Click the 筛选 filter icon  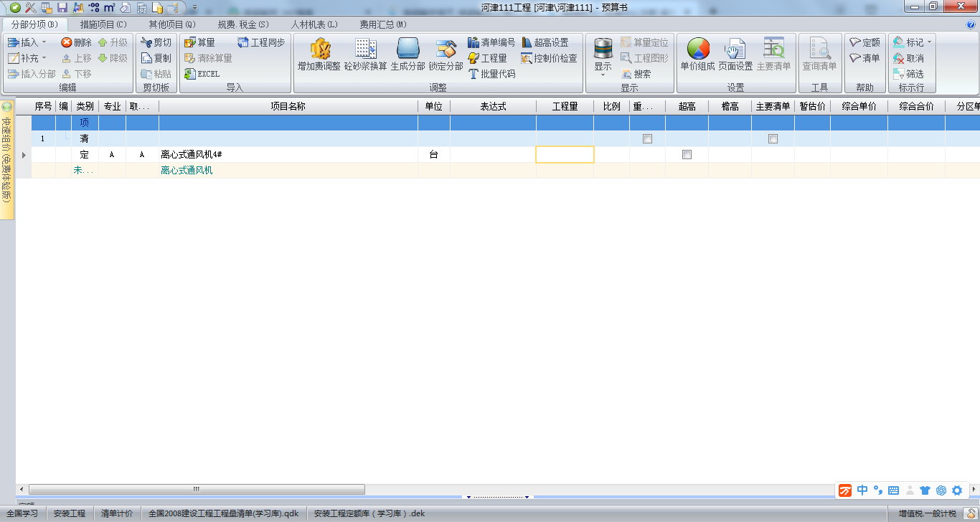(908, 74)
